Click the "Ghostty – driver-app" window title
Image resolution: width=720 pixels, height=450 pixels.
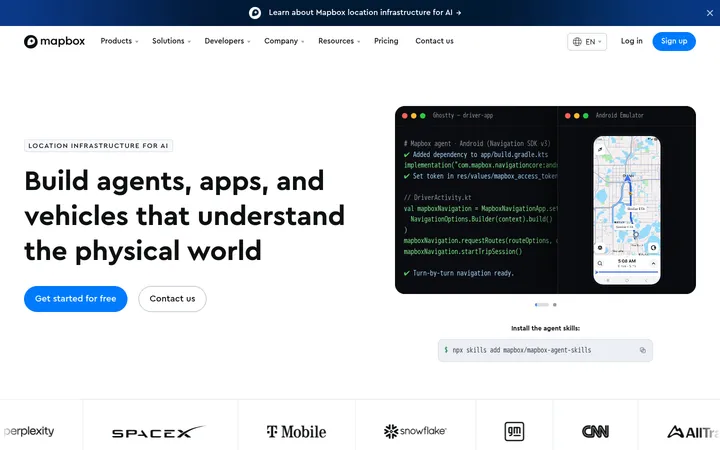[x=462, y=116]
